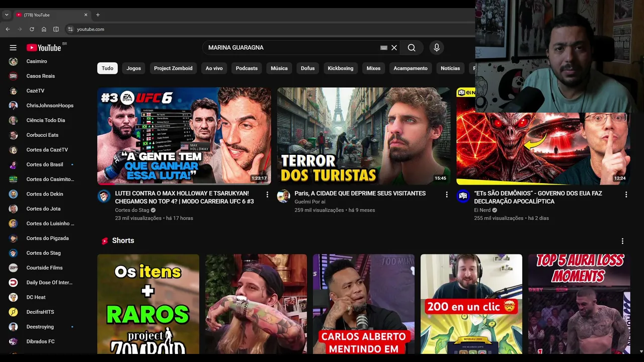Open the on-screen keyboard icon in search box

pos(384,48)
